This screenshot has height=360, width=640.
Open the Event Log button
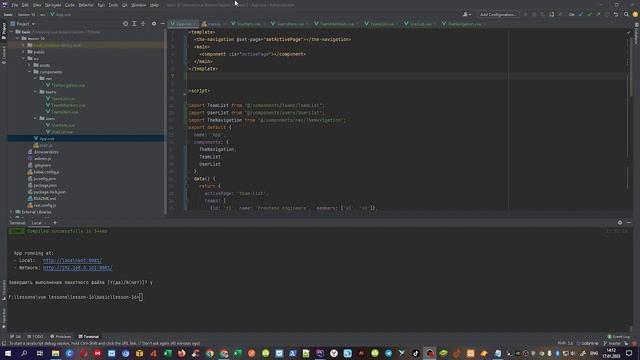point(618,337)
